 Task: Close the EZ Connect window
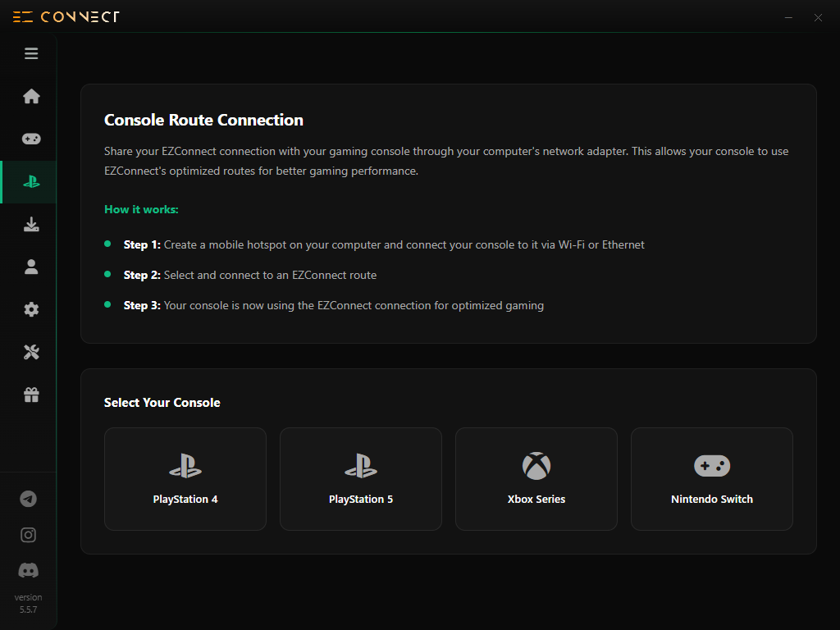818,18
